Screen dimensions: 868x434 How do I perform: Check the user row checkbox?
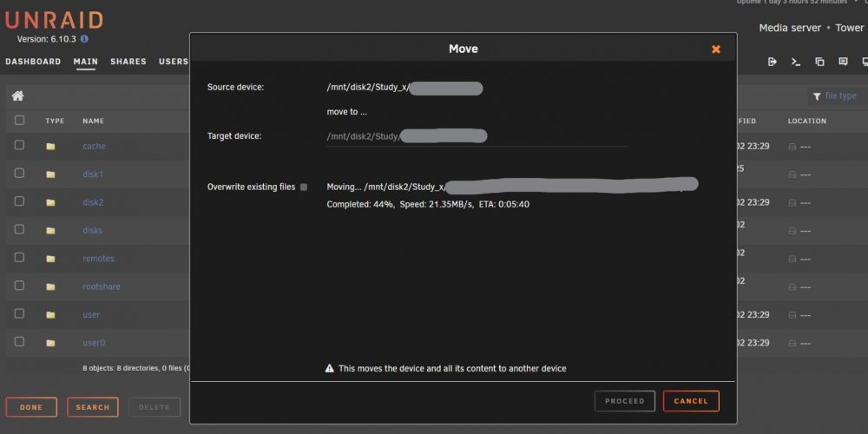(x=19, y=314)
